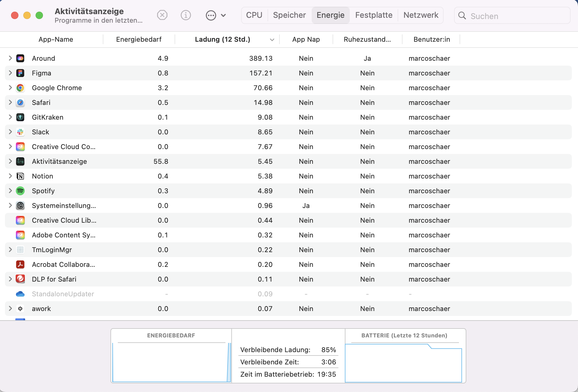Open the Festplatte tab
Viewport: 578px width, 392px height.
374,15
